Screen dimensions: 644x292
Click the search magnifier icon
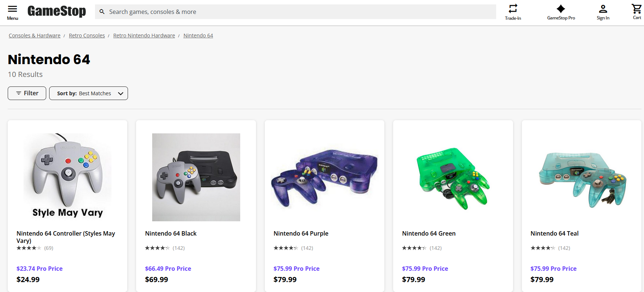102,12
